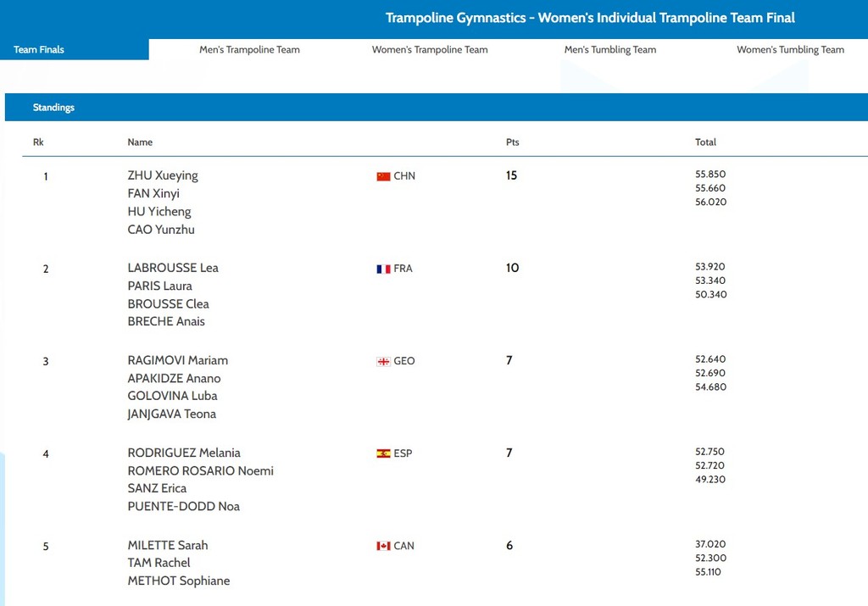Click the CAN country code
Screen dimensions: 868x606
403,546
